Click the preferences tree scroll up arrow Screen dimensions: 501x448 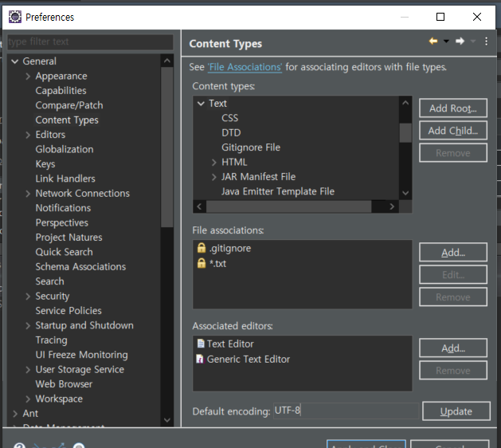(x=166, y=61)
